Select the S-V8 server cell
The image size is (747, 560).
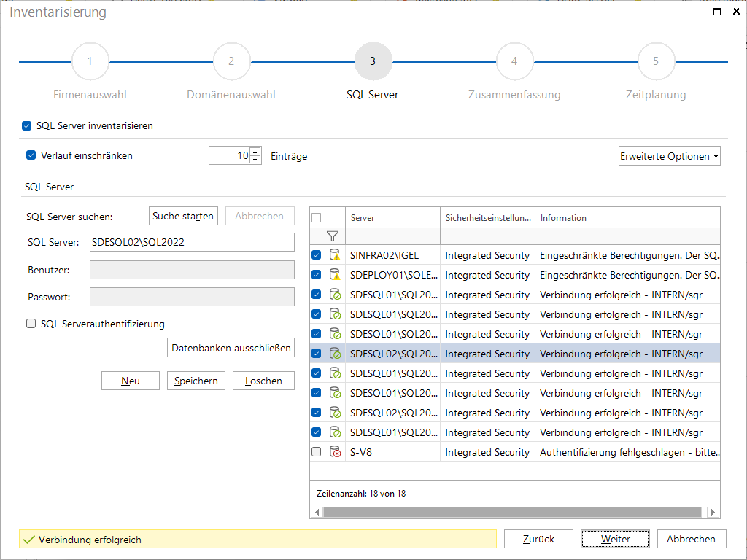(x=392, y=451)
